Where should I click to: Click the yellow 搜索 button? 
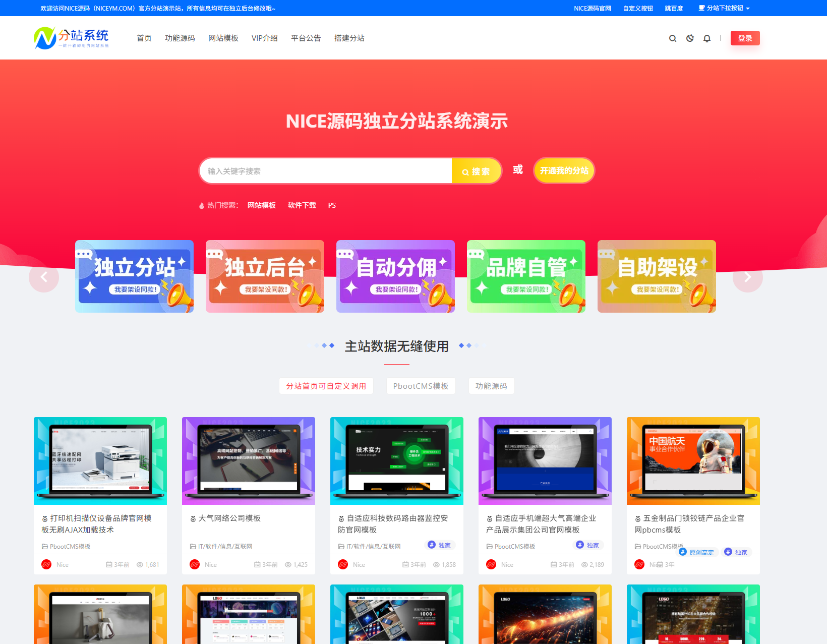click(477, 171)
